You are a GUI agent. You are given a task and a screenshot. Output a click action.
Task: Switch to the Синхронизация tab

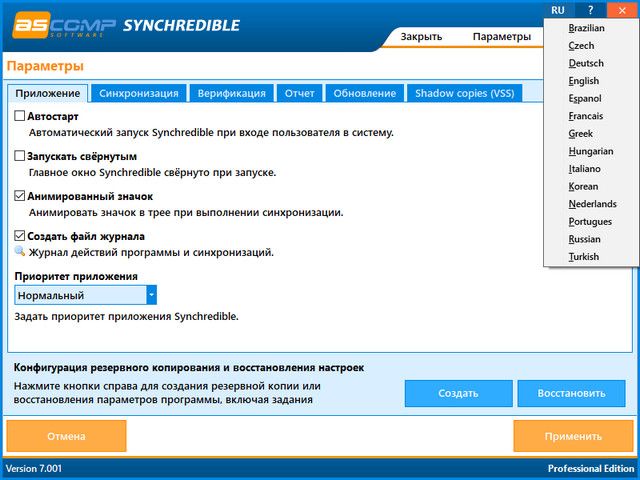pyautogui.click(x=139, y=93)
